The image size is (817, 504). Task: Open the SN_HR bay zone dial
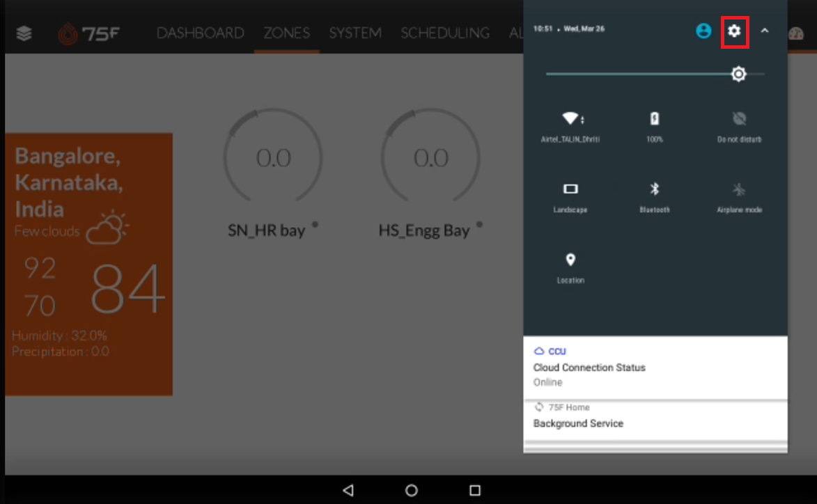click(x=272, y=157)
